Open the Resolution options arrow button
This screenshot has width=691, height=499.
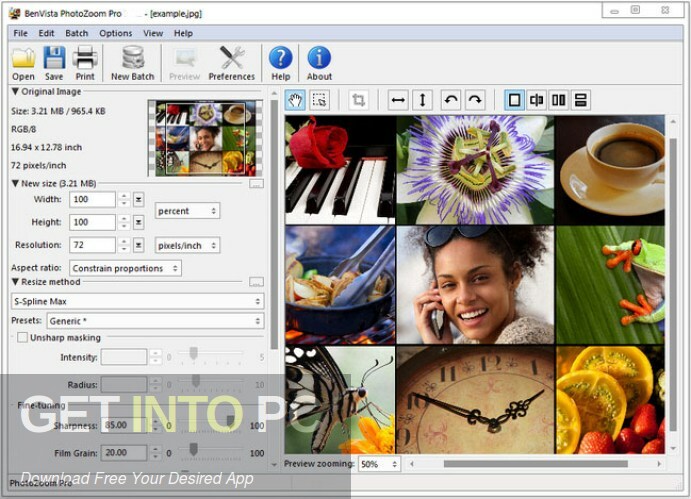[x=138, y=245]
